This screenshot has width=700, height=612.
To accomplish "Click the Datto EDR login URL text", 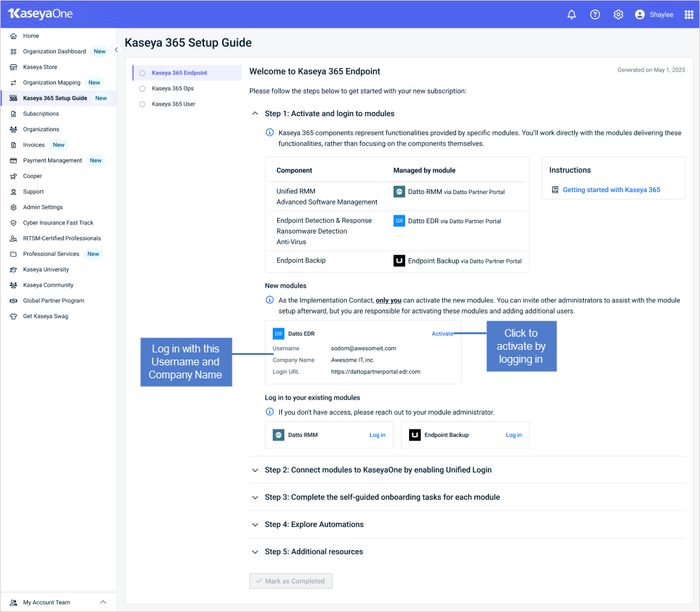I will (375, 372).
